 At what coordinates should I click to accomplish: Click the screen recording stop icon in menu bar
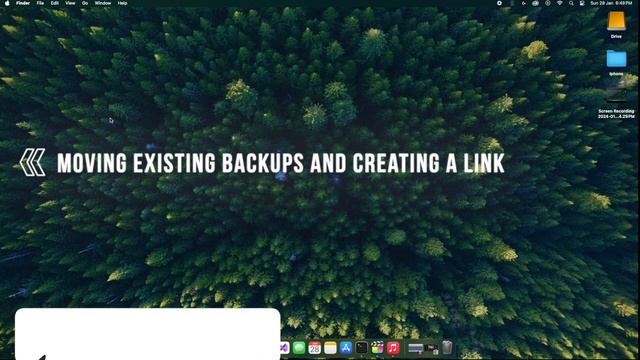click(499, 3)
